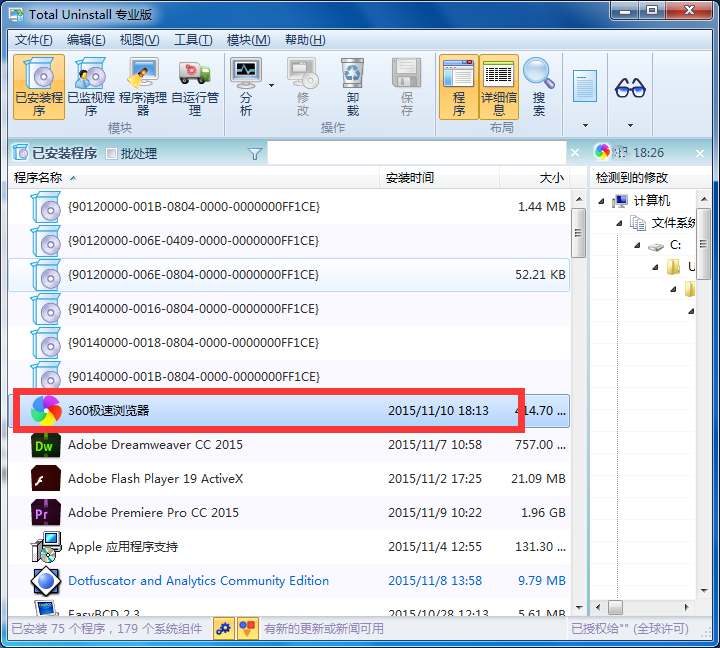Click the Uninstall (卸载) recycle bin icon
The width and height of the screenshot is (720, 648).
tap(353, 86)
